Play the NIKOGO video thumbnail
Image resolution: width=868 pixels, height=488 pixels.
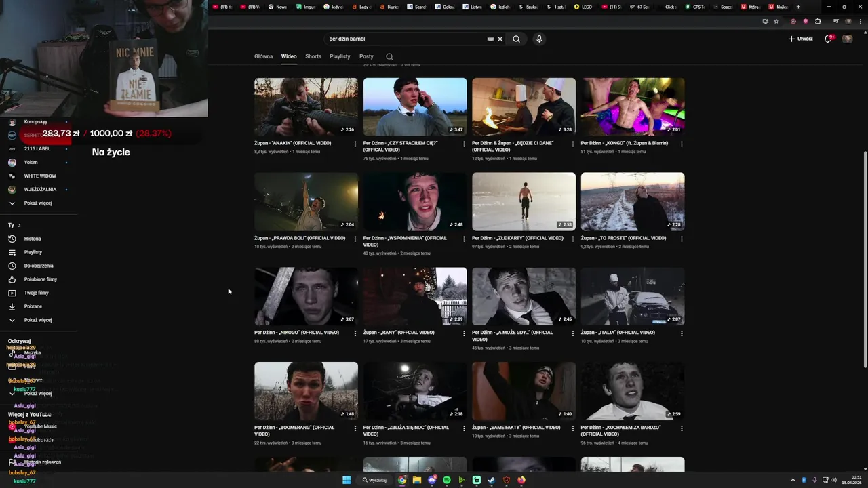click(306, 296)
